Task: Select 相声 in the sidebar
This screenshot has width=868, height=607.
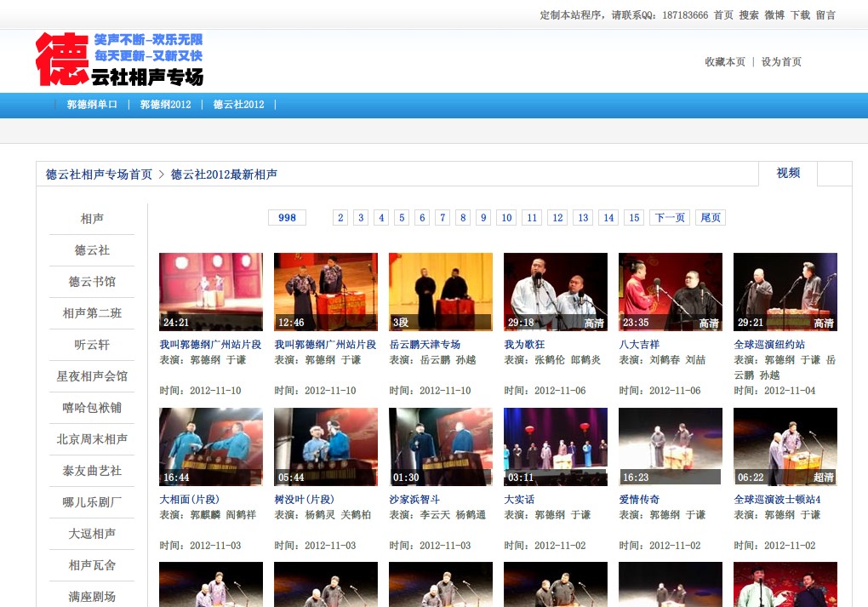Action: (x=92, y=219)
